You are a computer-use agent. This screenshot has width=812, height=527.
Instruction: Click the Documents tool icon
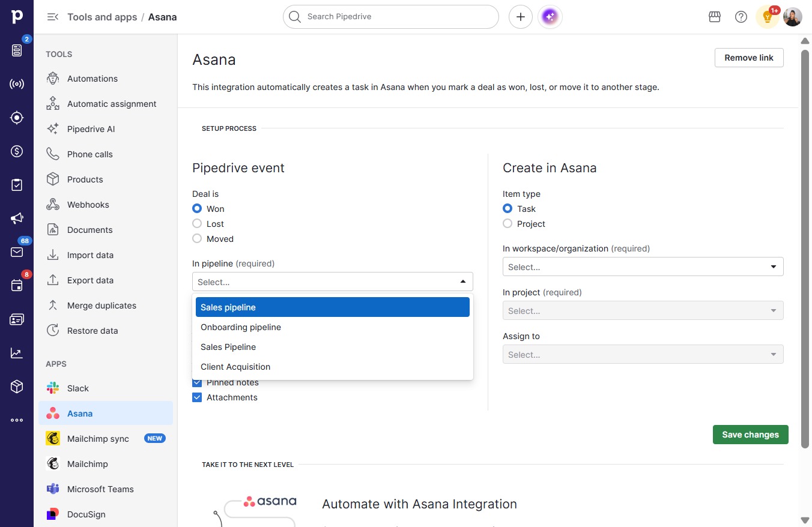[x=53, y=230]
